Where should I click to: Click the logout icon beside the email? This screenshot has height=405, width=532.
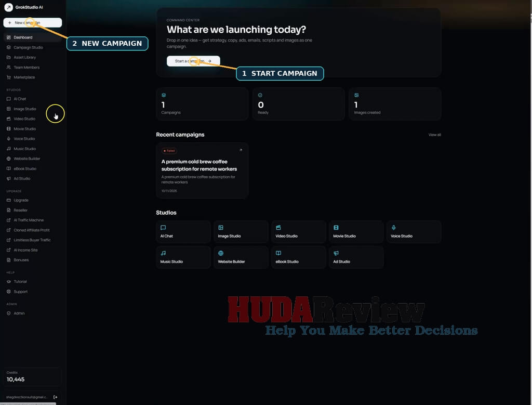55,397
